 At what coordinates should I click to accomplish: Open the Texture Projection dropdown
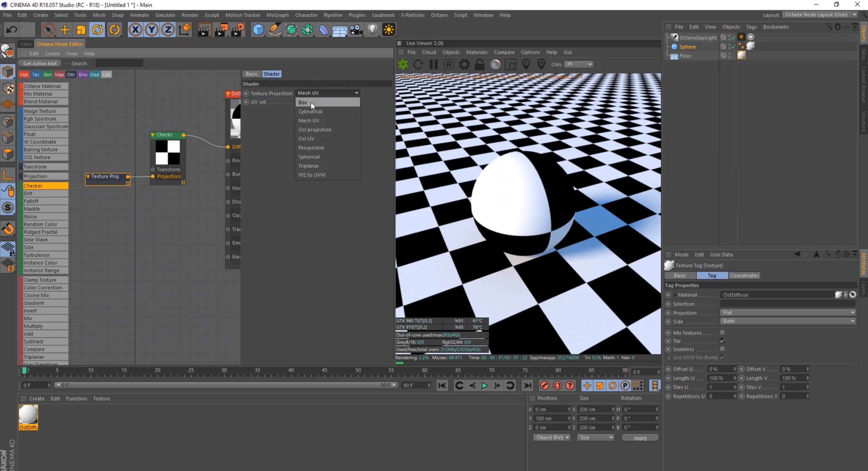tap(328, 93)
